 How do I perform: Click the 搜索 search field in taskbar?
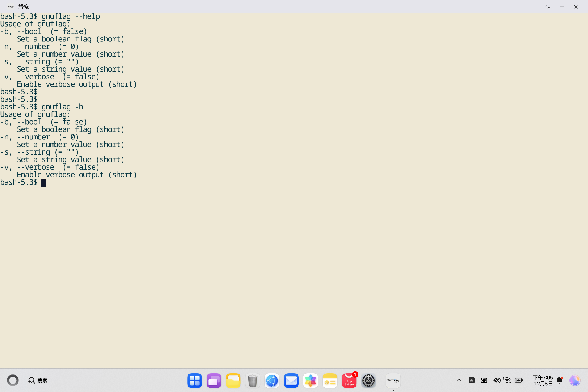tap(38, 380)
